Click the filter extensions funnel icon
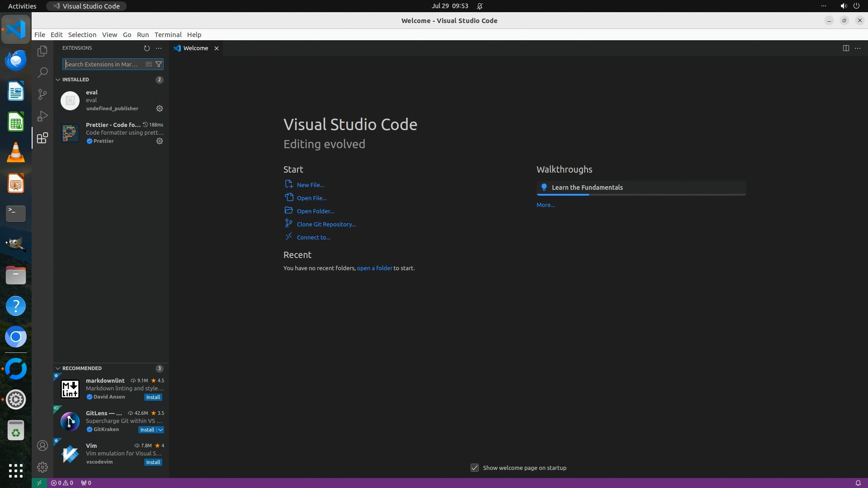This screenshot has height=488, width=868. [x=159, y=64]
